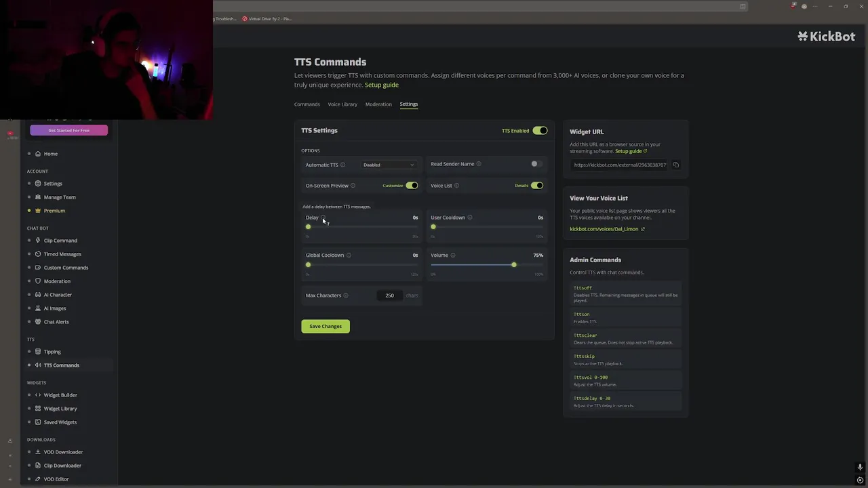Open Manage Team in the sidebar
Screen dimensions: 868x488
[x=60, y=197]
